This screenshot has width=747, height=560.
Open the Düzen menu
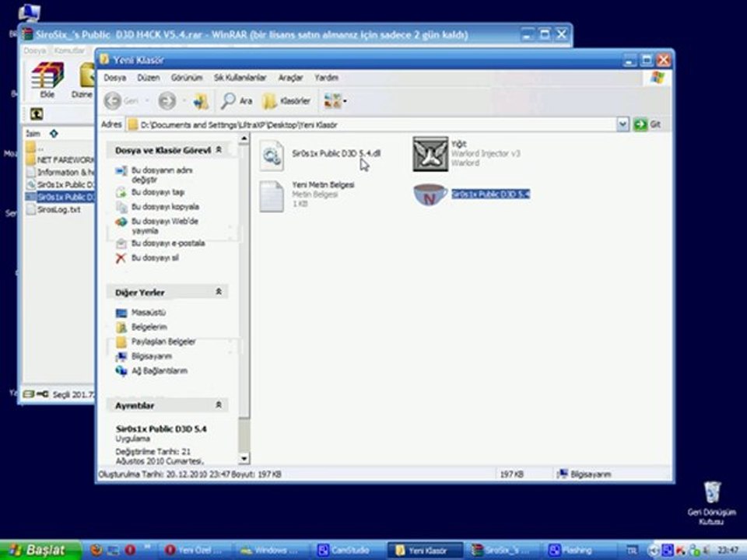148,78
